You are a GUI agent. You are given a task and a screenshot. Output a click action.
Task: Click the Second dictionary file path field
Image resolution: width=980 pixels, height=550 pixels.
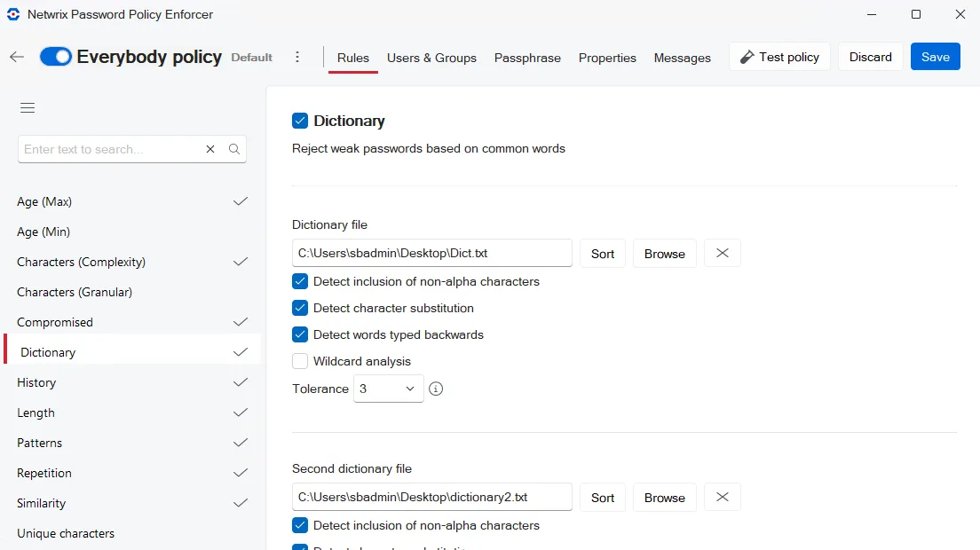click(x=432, y=497)
